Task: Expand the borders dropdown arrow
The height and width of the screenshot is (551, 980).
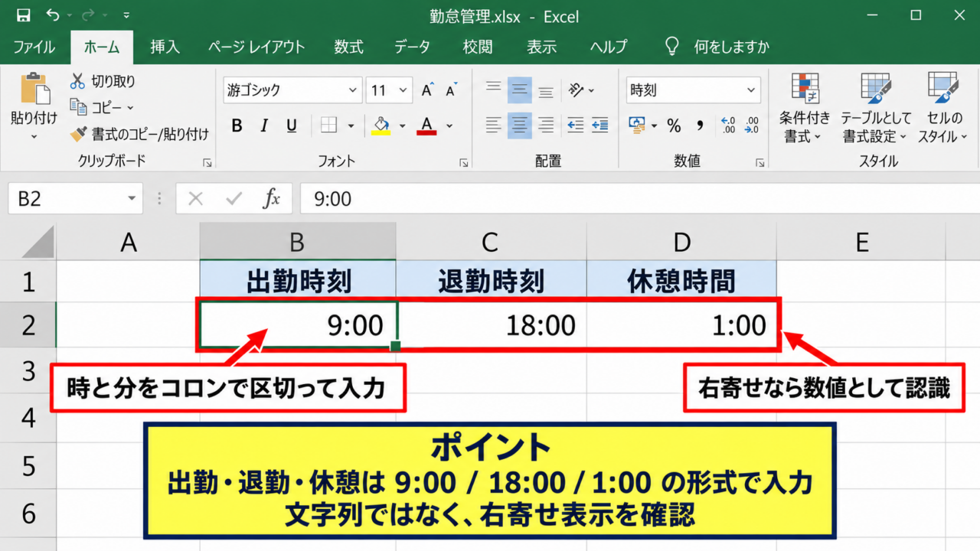Action: tap(351, 126)
